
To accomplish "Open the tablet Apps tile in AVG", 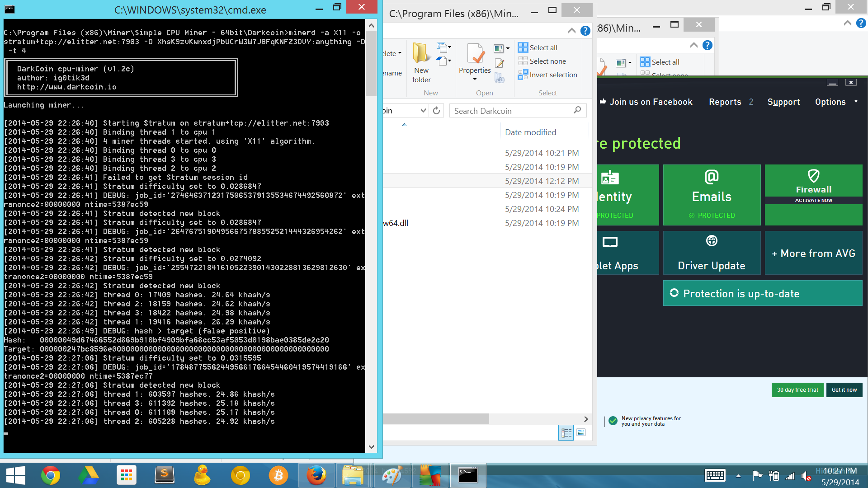I will click(x=628, y=253).
